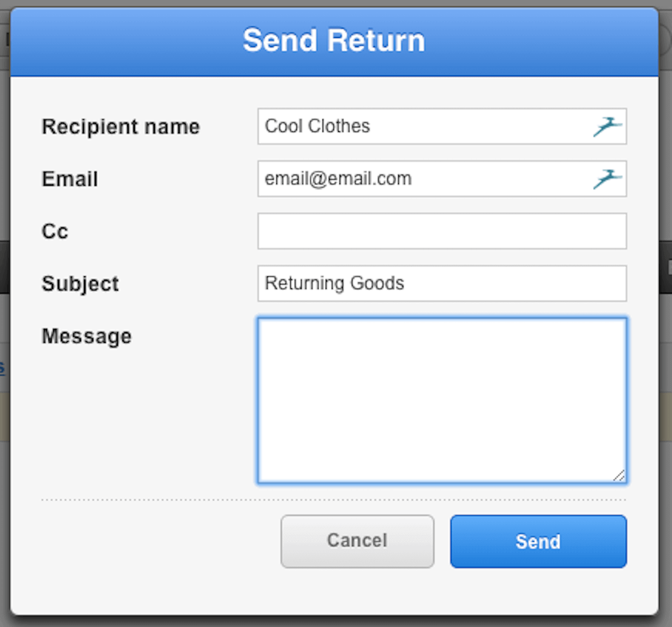
Task: Click the Subject label
Action: click(x=80, y=284)
